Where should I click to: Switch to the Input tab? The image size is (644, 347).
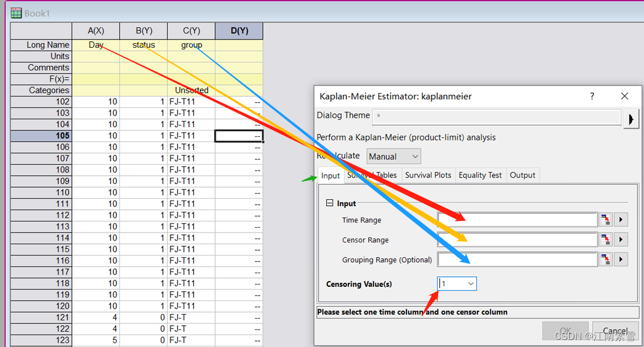(x=330, y=175)
